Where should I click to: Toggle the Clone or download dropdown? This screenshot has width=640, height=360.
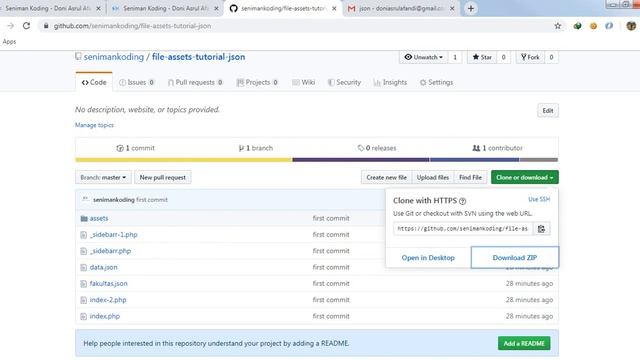click(x=524, y=177)
